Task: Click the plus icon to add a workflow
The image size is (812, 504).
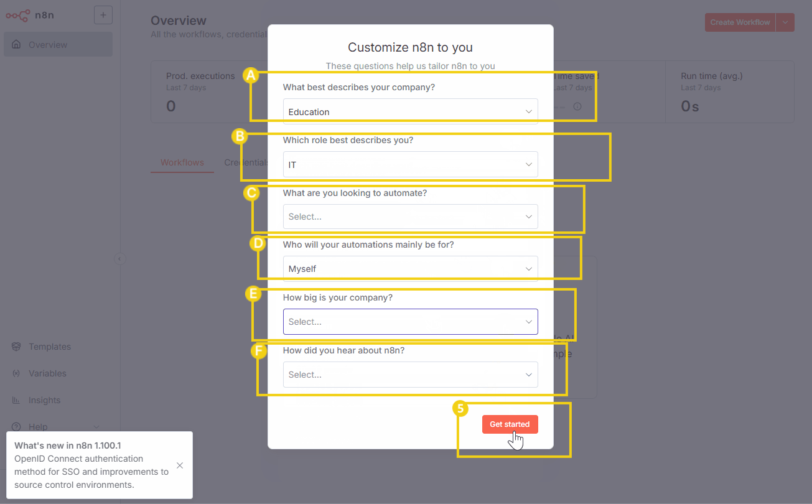Action: 103,14
